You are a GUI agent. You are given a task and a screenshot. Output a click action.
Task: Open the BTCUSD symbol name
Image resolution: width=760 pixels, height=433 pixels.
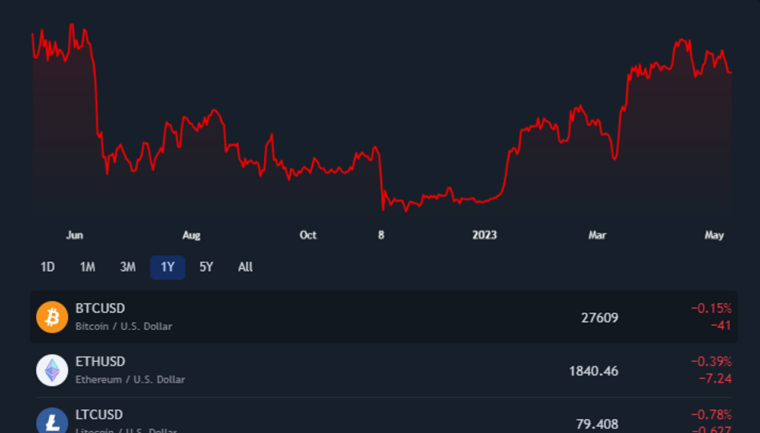100,308
